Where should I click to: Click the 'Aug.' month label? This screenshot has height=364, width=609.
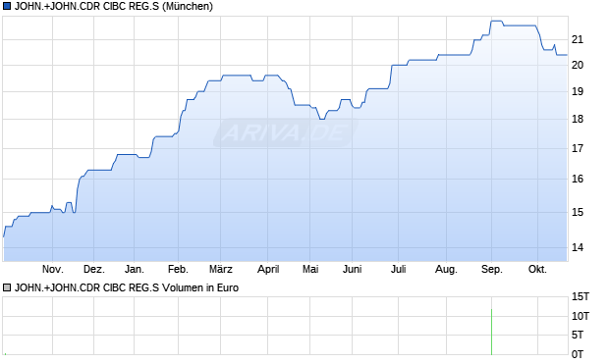click(x=446, y=269)
